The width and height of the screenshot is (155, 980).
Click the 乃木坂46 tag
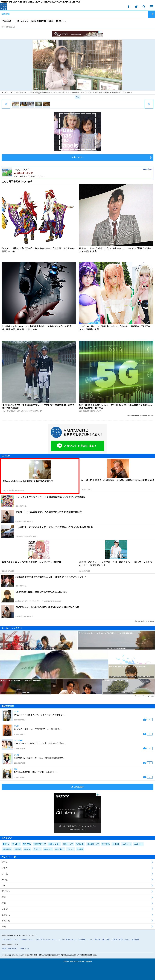click(x=80, y=844)
